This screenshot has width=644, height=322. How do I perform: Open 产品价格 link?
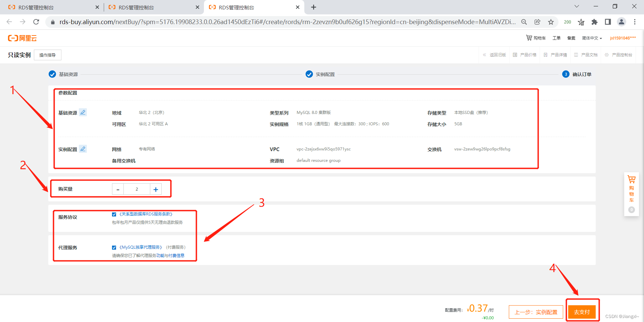(x=525, y=55)
